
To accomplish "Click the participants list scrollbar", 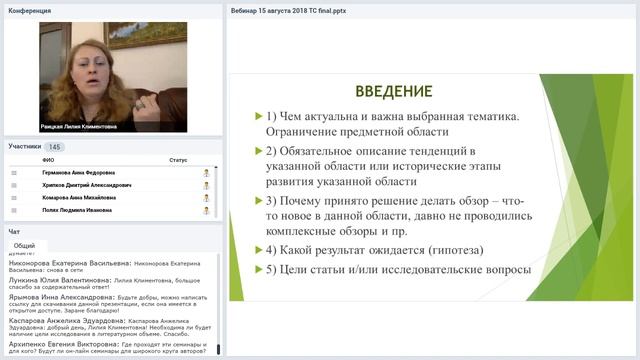I will click(x=216, y=192).
